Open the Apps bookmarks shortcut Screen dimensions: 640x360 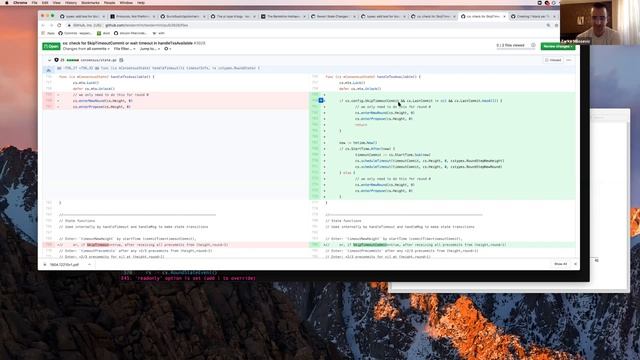tap(49, 33)
